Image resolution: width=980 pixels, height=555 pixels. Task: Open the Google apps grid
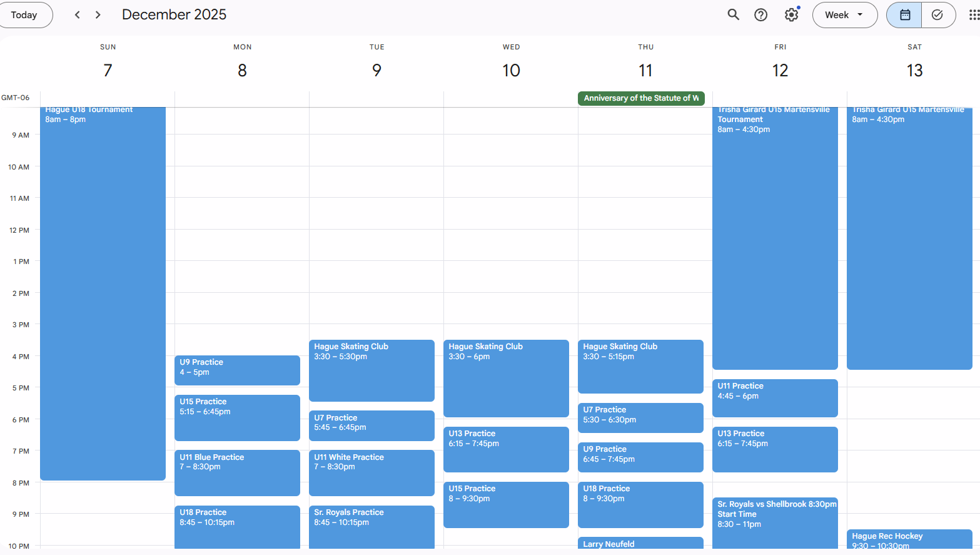[x=974, y=15]
